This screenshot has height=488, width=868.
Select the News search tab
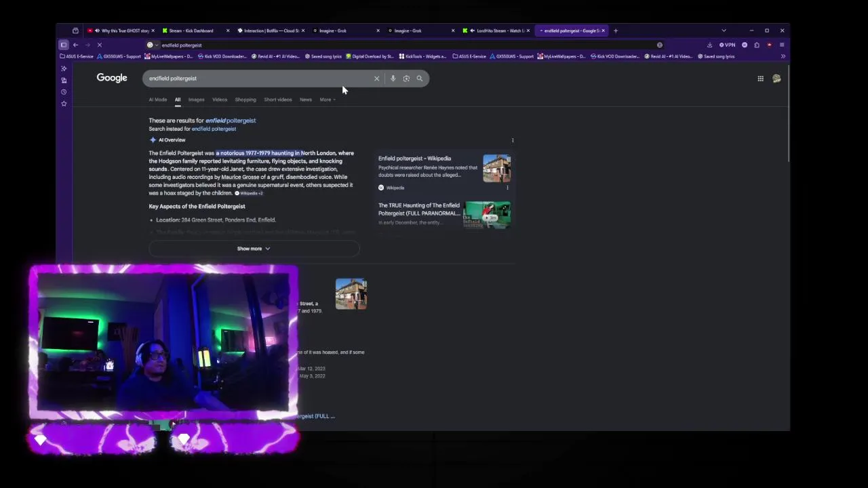pyautogui.click(x=306, y=100)
